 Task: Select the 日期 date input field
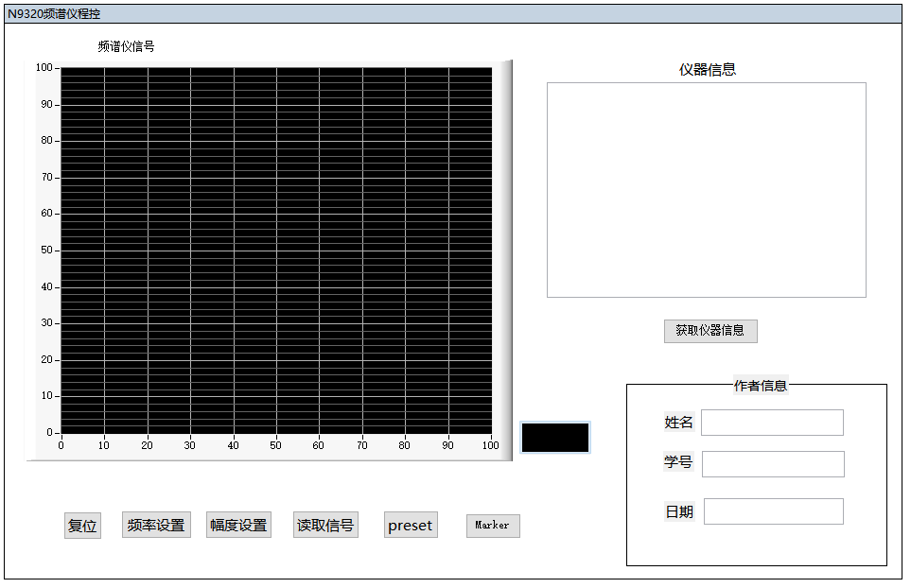(x=773, y=511)
